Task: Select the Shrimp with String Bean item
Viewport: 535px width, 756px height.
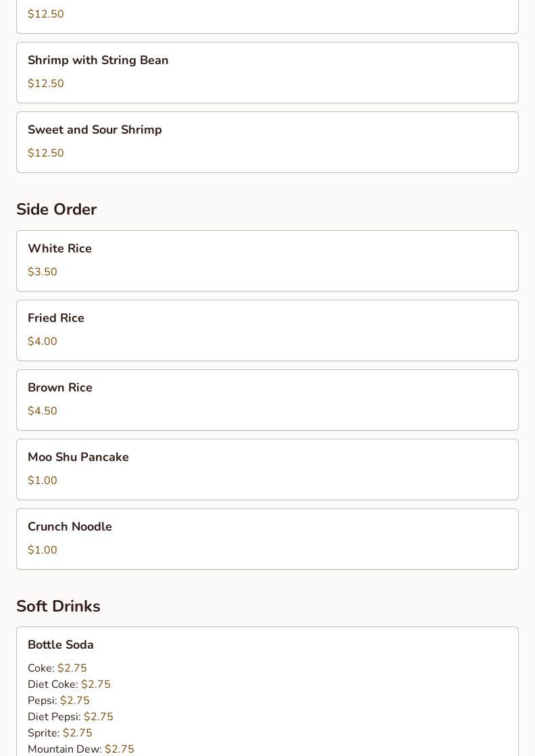Action: 267,72
